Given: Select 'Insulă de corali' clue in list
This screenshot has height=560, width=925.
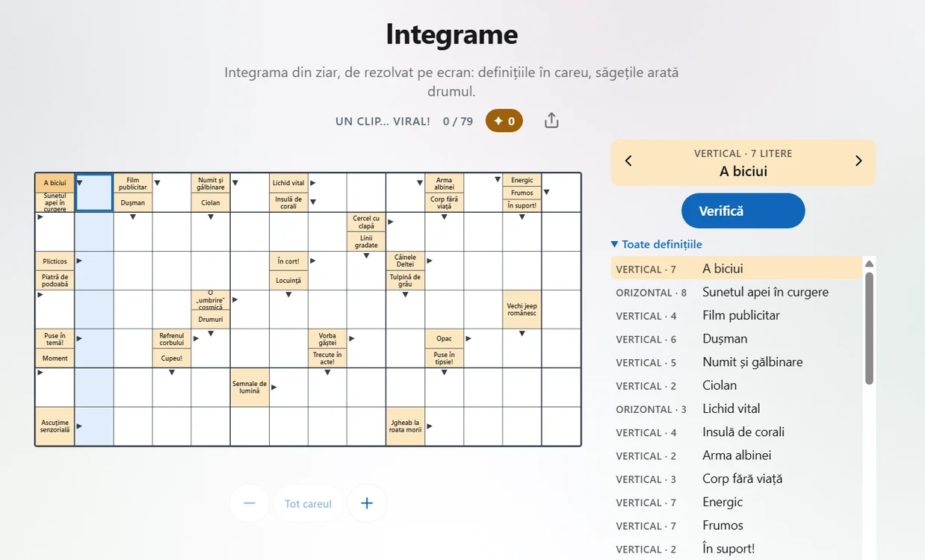Looking at the screenshot, I should pyautogui.click(x=737, y=432).
